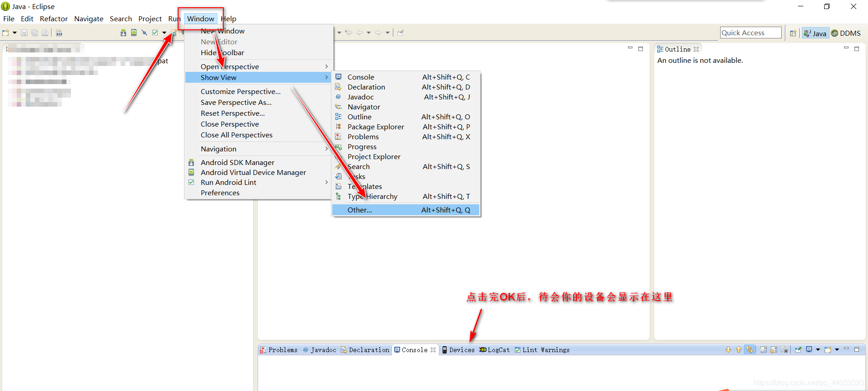Viewport: 868px width, 391px height.
Task: Open the Back history dropdown arrow
Action: pos(368,33)
